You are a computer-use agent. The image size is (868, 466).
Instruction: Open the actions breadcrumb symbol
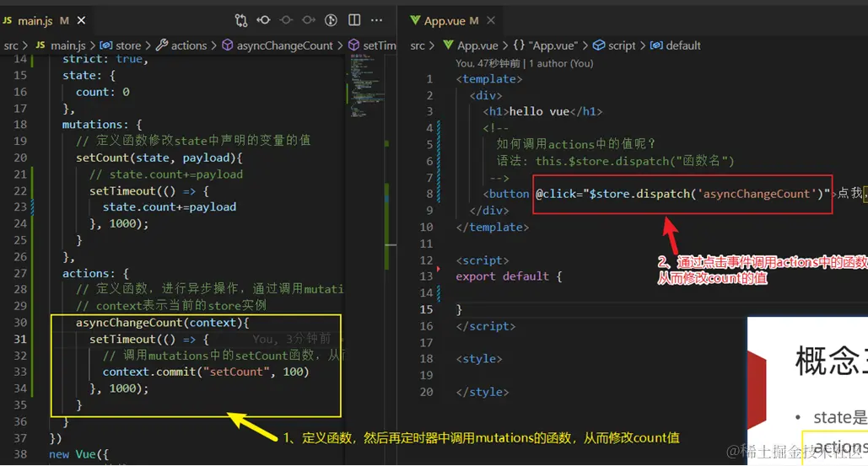188,46
